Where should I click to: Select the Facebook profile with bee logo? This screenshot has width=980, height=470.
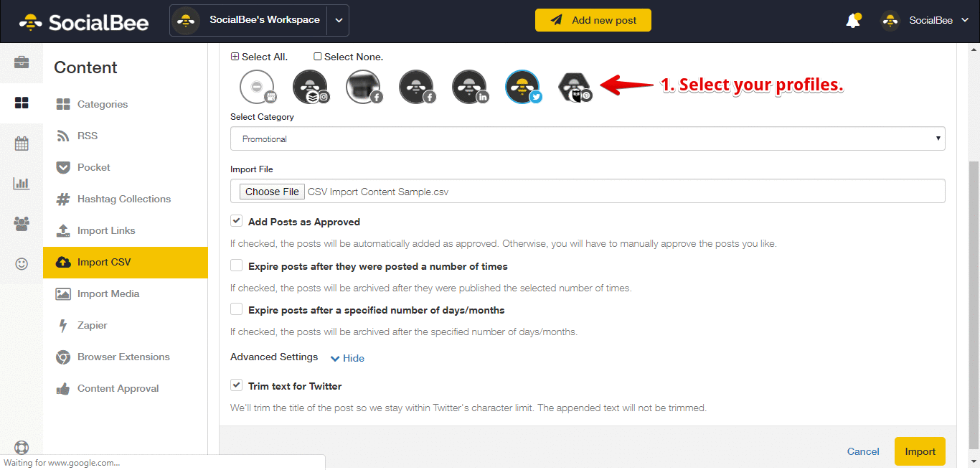click(417, 87)
